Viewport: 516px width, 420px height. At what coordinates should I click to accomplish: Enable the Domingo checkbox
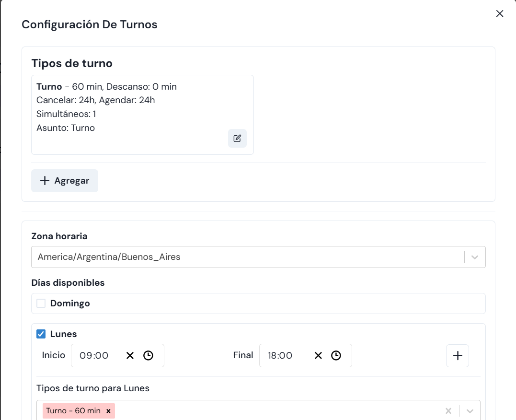coord(41,303)
